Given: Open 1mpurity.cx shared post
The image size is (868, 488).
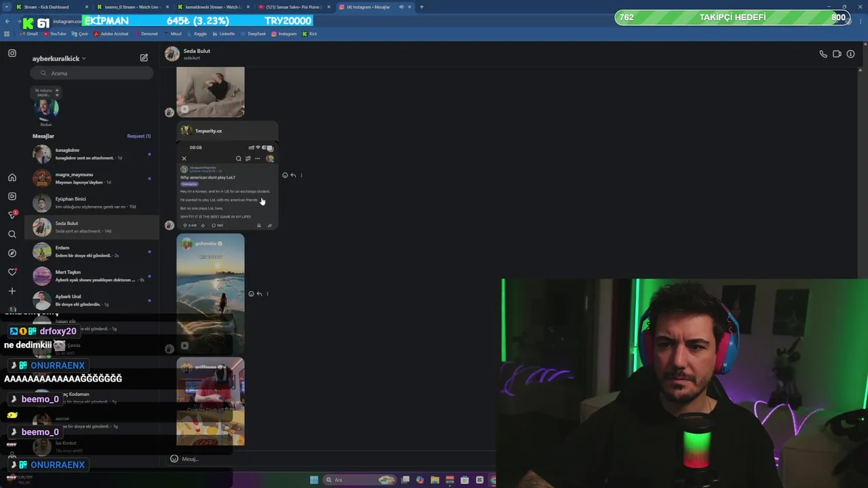Looking at the screenshot, I should click(227, 176).
